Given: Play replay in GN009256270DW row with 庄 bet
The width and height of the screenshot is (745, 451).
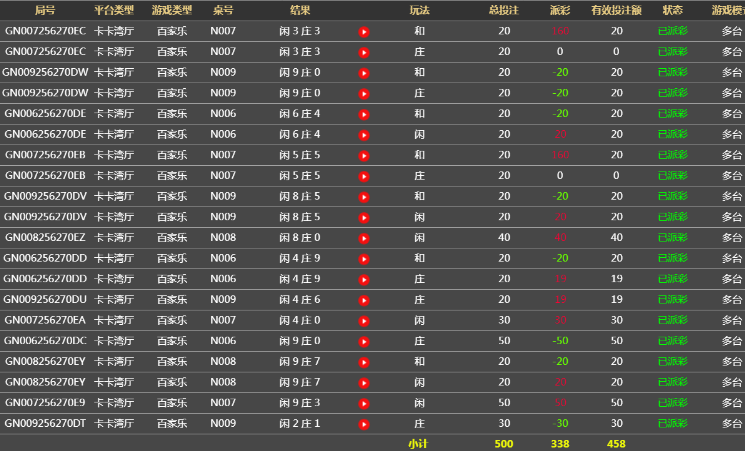Looking at the screenshot, I should [x=364, y=94].
